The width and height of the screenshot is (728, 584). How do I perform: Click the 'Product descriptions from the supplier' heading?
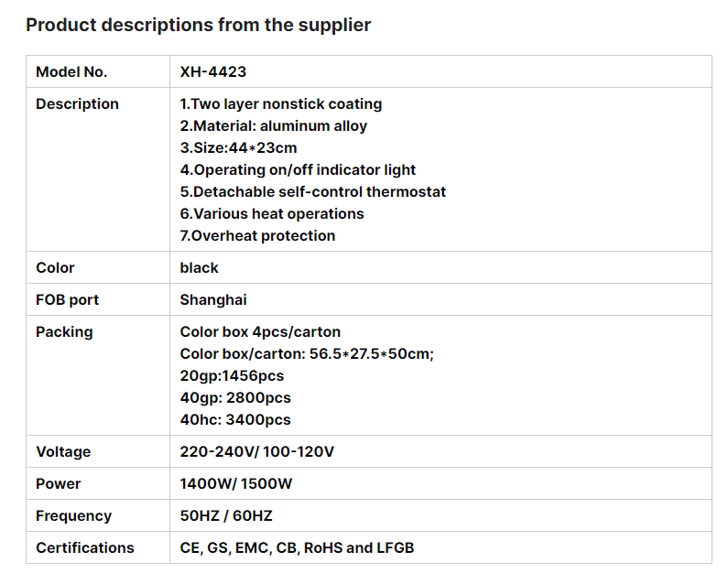[198, 25]
